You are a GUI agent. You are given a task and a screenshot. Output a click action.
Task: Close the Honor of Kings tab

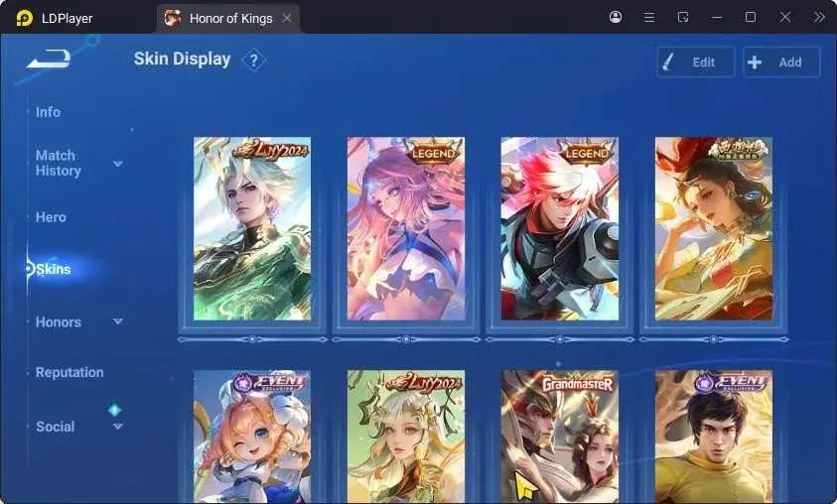coord(287,18)
